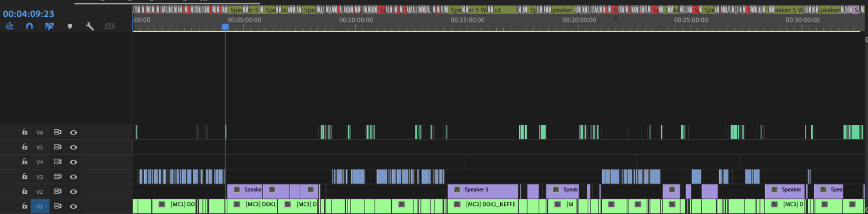Image resolution: width=868 pixels, height=214 pixels.
Task: Toggle track targeting for V3
Action: click(x=40, y=177)
